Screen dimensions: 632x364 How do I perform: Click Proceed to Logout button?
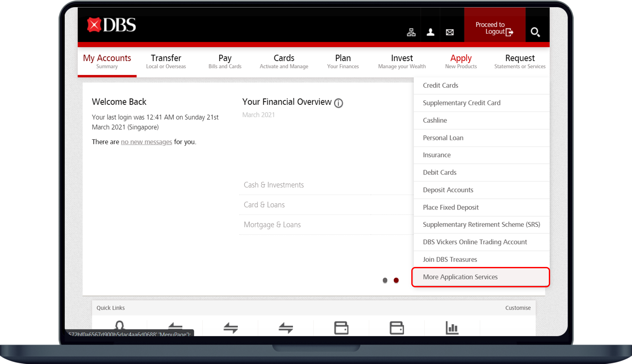495,25
